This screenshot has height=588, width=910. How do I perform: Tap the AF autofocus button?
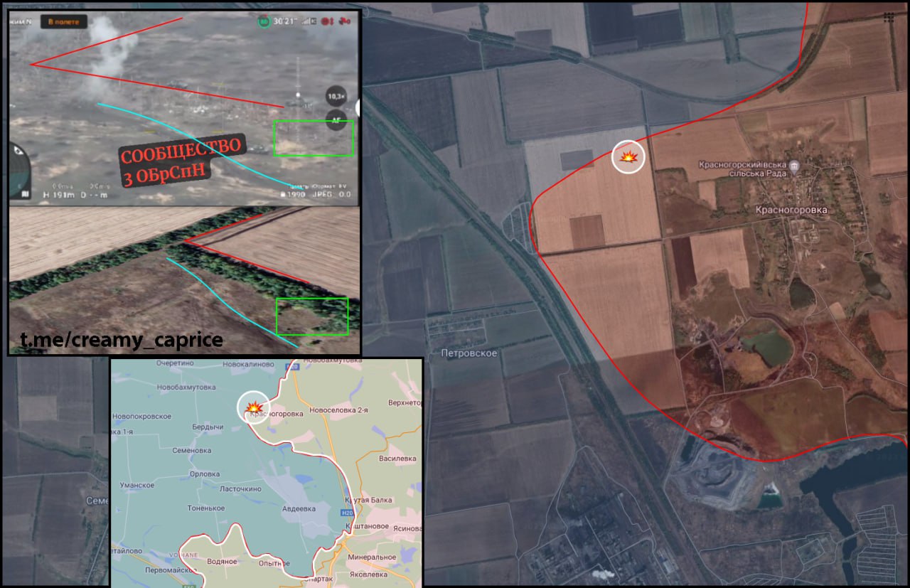[x=336, y=120]
